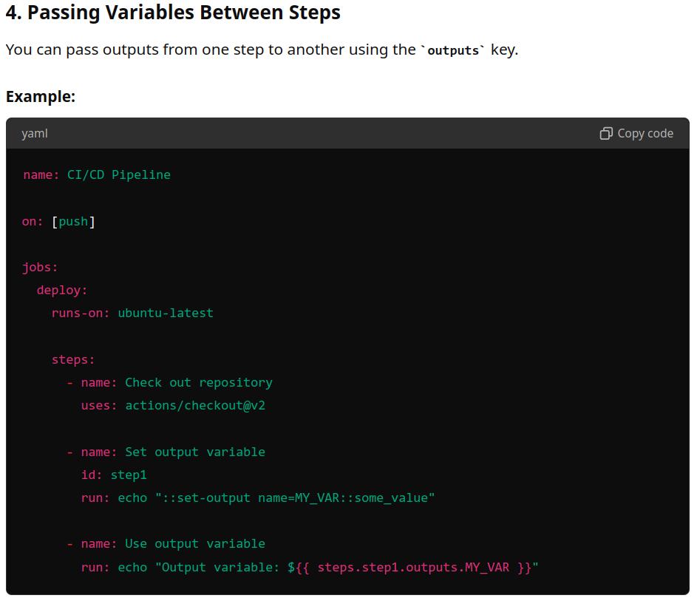Click the "name: CI/CD Pipeline" code line

tap(96, 174)
